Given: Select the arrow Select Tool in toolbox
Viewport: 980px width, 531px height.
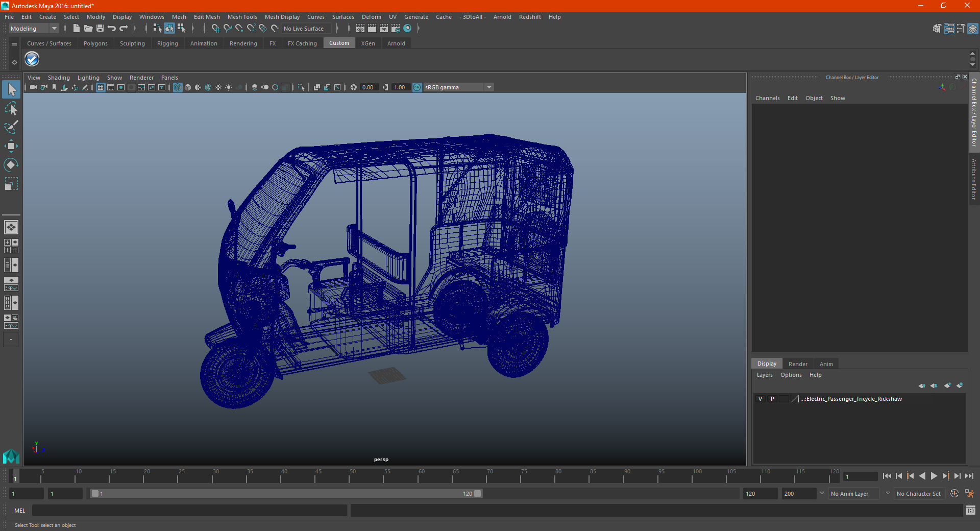Looking at the screenshot, I should [x=11, y=90].
